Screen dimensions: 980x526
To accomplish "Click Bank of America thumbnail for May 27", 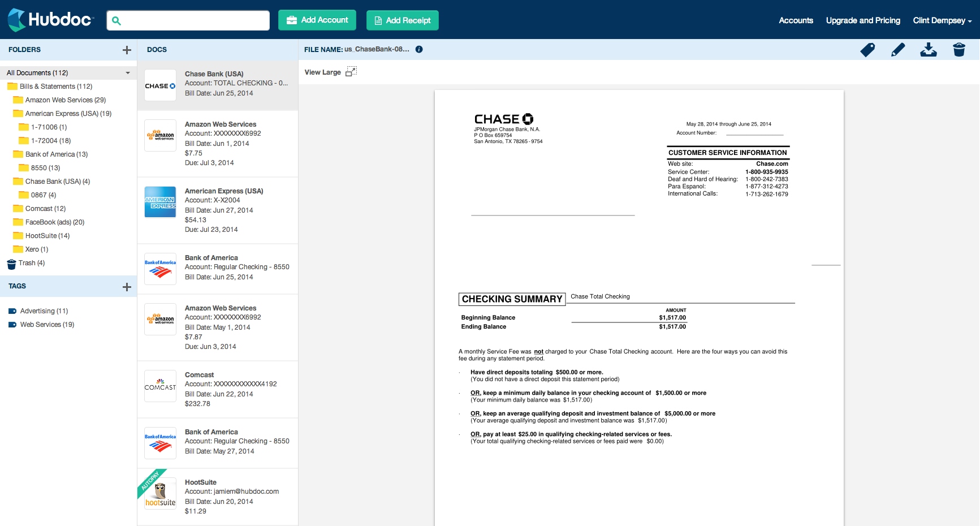I will point(160,443).
